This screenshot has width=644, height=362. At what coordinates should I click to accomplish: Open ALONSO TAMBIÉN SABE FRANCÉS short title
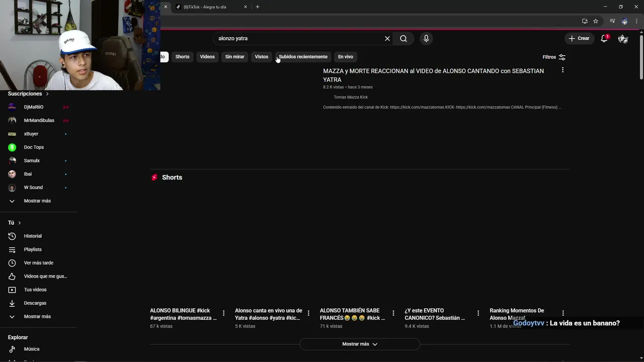pyautogui.click(x=352, y=314)
